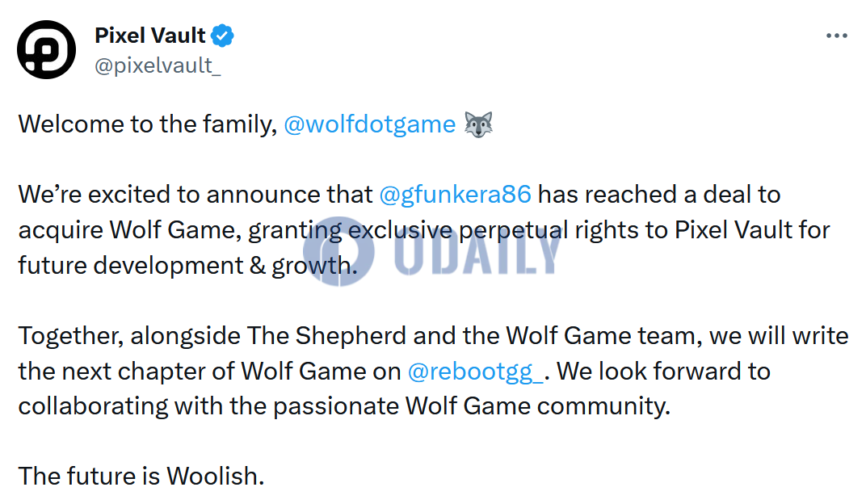Image resolution: width=866 pixels, height=504 pixels.
Task: Open the @pixelvault_ handle link
Action: [x=158, y=65]
